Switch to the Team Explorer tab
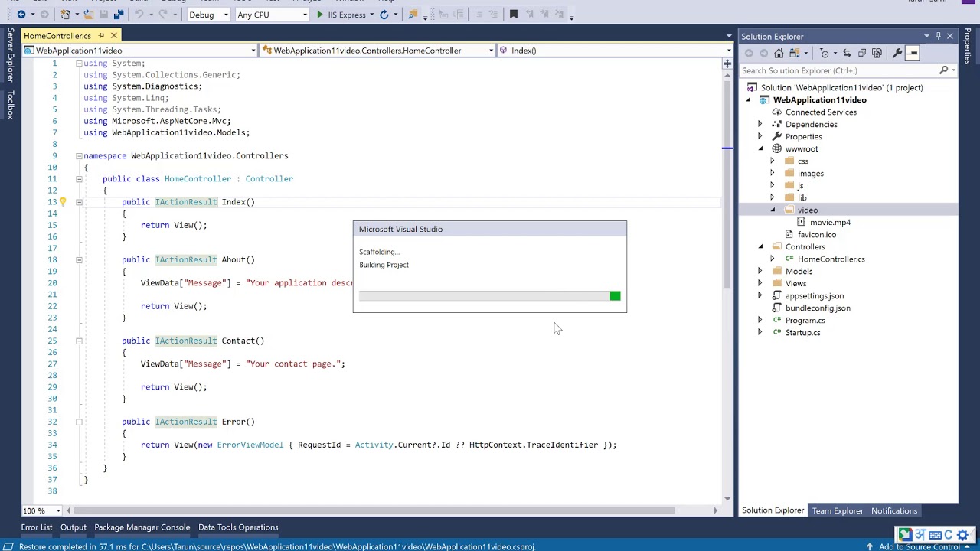The image size is (980, 551). coord(838,511)
